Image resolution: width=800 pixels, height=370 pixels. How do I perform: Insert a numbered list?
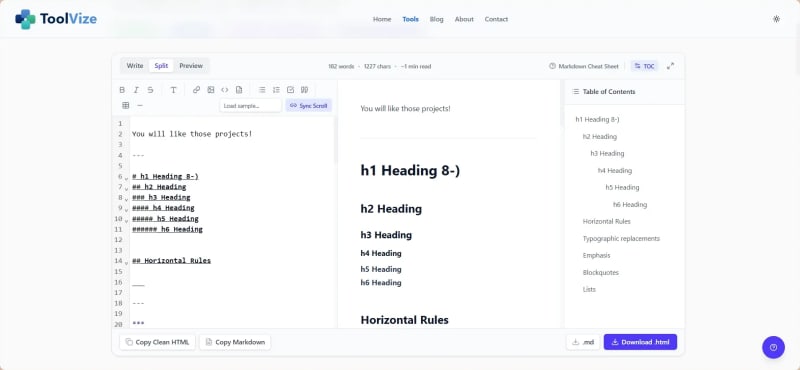click(276, 90)
